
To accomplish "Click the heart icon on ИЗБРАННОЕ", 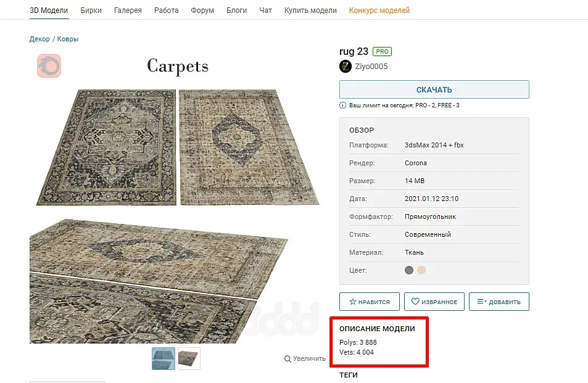I will [x=416, y=302].
